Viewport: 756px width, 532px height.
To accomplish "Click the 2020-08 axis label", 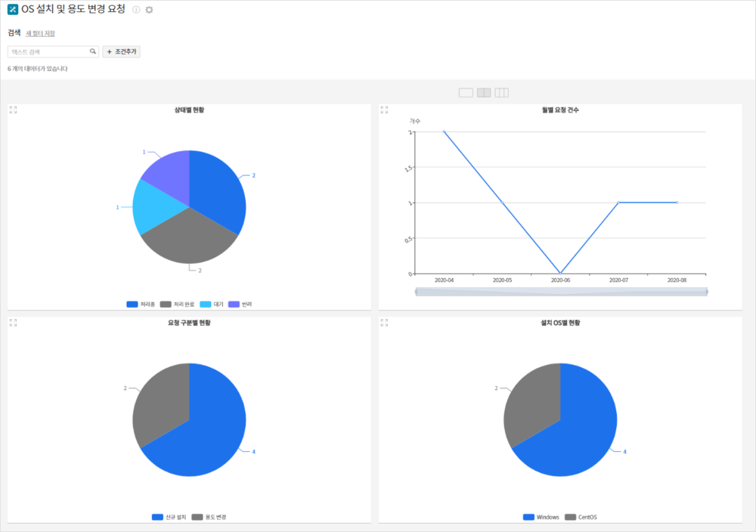I will 677,280.
